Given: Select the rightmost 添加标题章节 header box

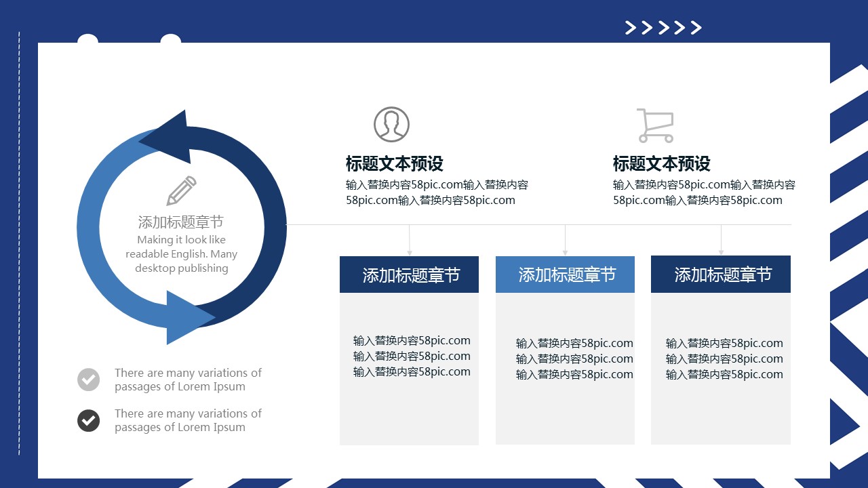Looking at the screenshot, I should (x=721, y=274).
